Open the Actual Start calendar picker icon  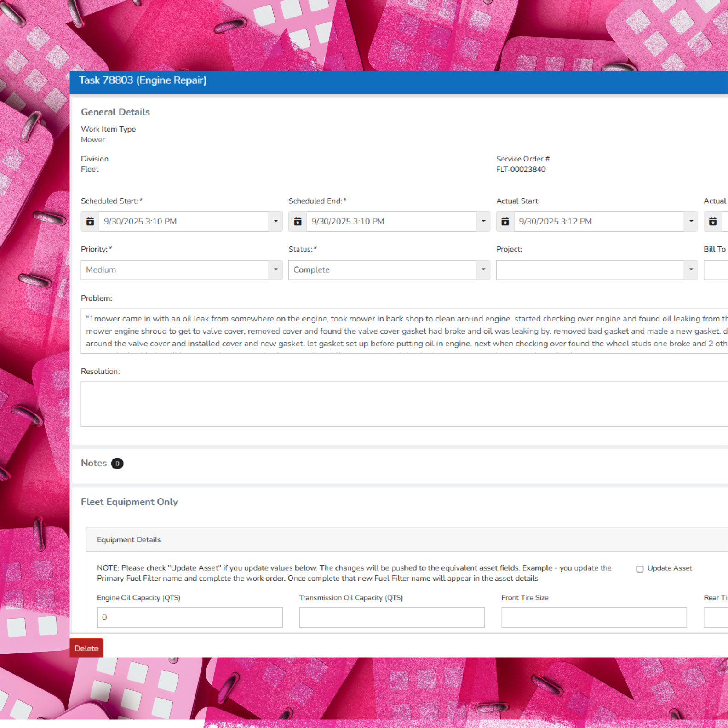click(x=505, y=222)
